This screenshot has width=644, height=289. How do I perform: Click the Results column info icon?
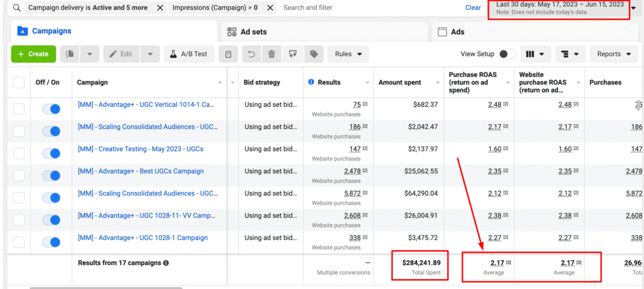pyautogui.click(x=311, y=82)
